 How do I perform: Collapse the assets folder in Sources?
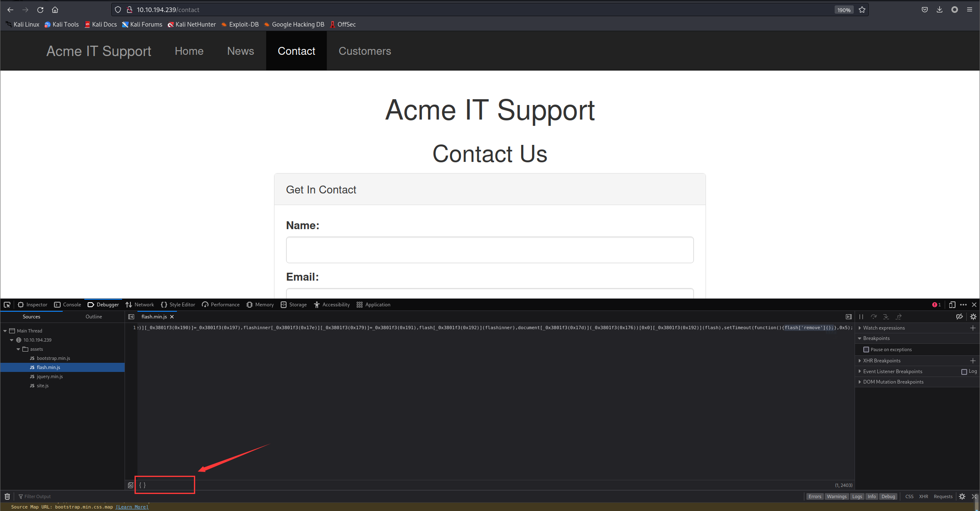(x=18, y=349)
